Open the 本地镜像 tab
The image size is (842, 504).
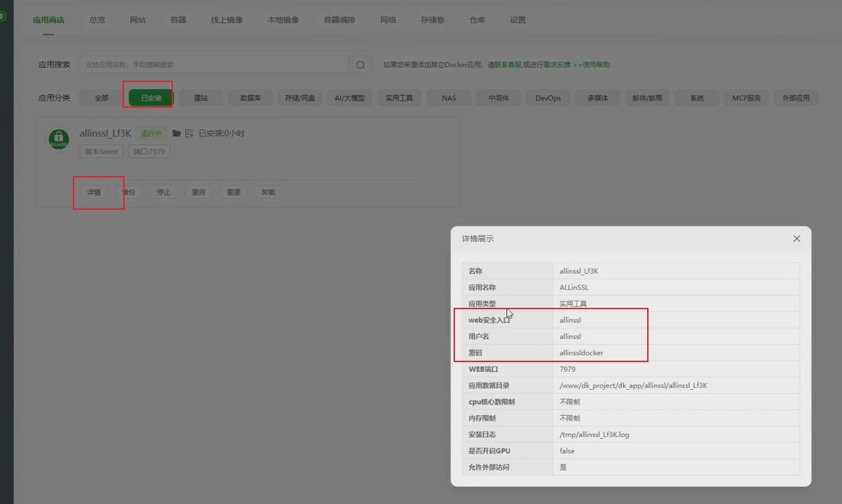[x=283, y=19]
